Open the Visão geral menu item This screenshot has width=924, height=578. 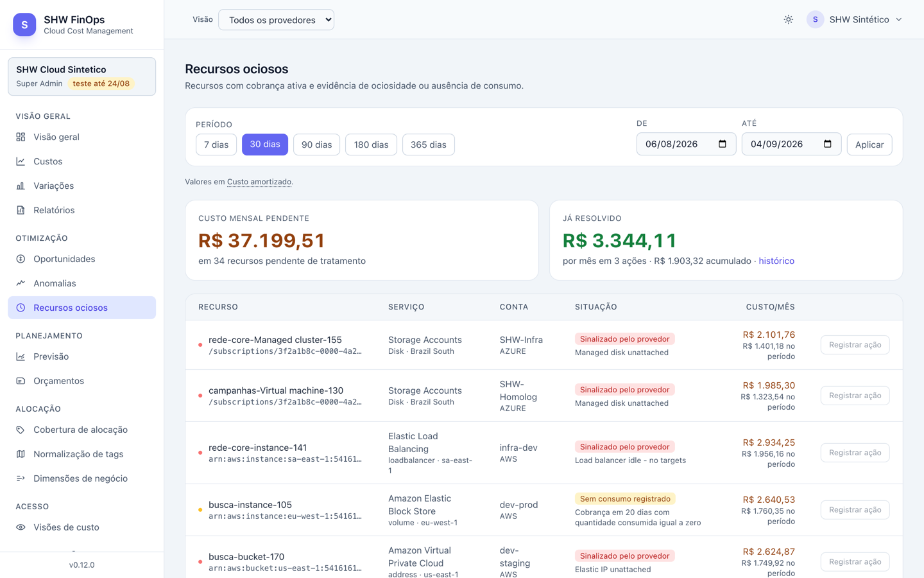pos(81,137)
